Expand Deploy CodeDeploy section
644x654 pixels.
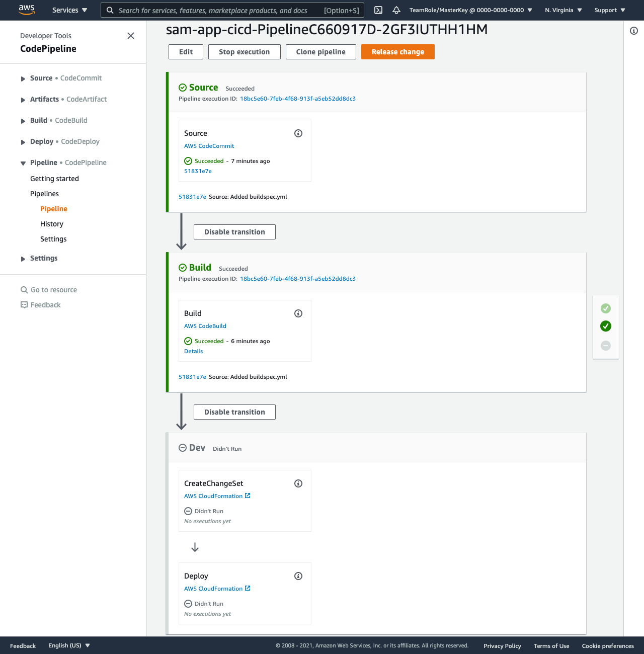[23, 142]
